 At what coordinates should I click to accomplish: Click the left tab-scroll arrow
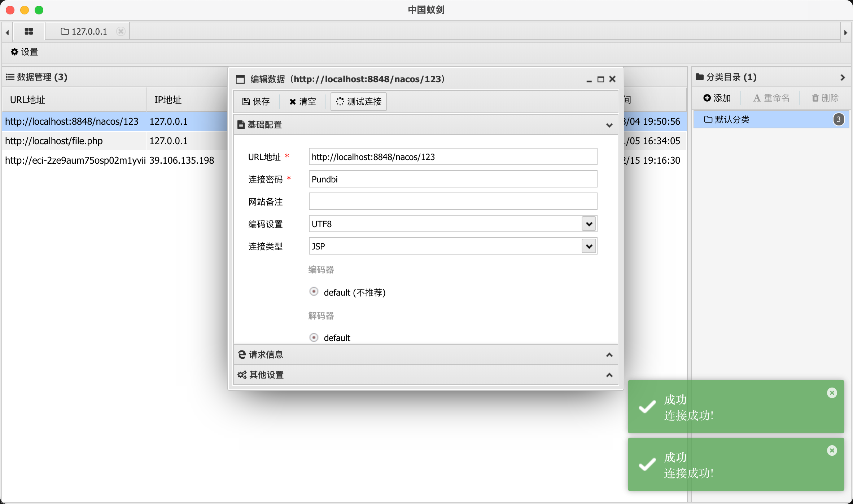pos(7,32)
